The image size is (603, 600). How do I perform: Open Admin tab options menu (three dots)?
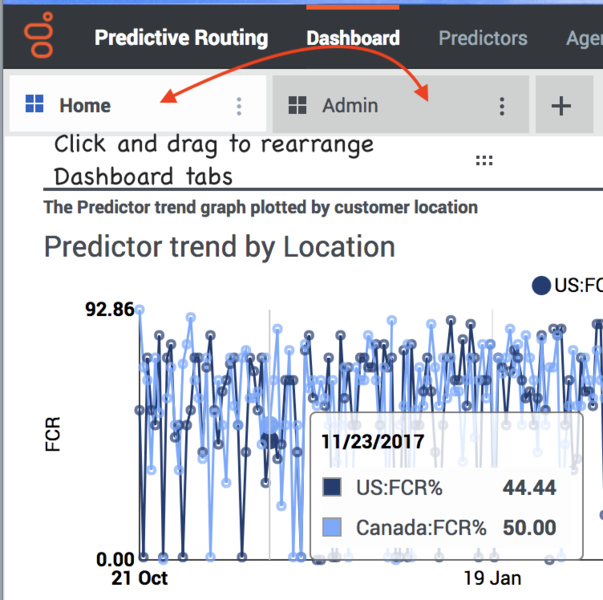pyautogui.click(x=502, y=106)
